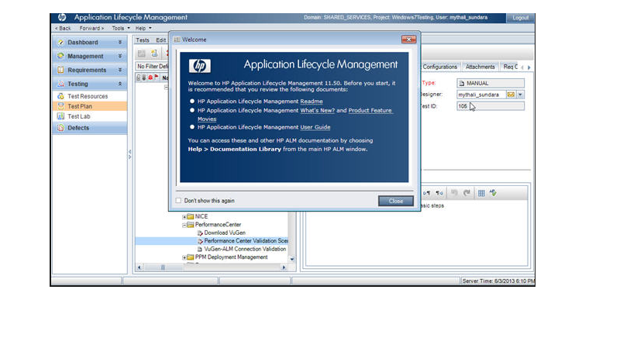Screen dimensions: 644x362
Task: Select the Download VuGen test
Action: pyautogui.click(x=225, y=233)
